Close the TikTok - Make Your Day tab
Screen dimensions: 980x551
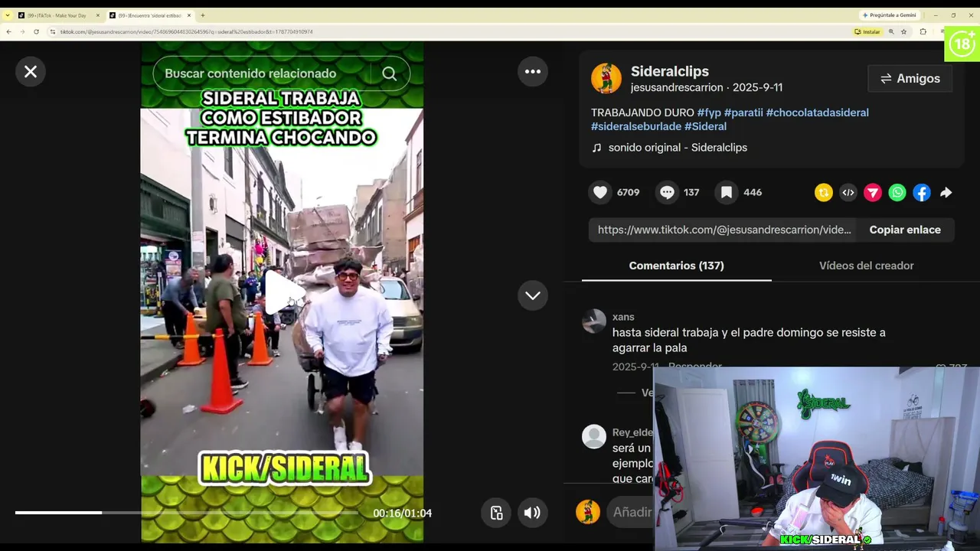tap(98, 15)
